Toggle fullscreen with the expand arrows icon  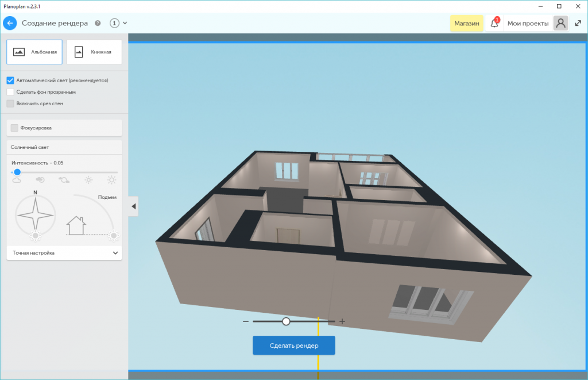click(578, 24)
